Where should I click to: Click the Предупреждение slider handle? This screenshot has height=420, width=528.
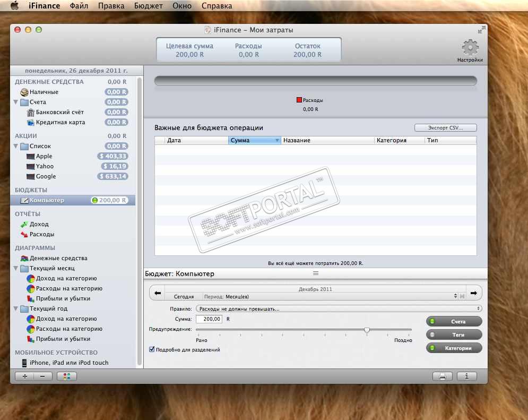[x=367, y=330]
